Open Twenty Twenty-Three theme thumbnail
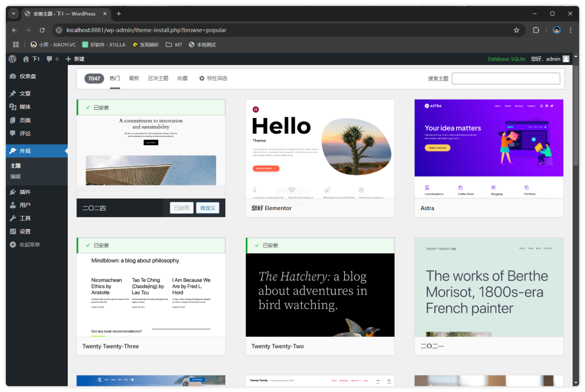 point(151,295)
